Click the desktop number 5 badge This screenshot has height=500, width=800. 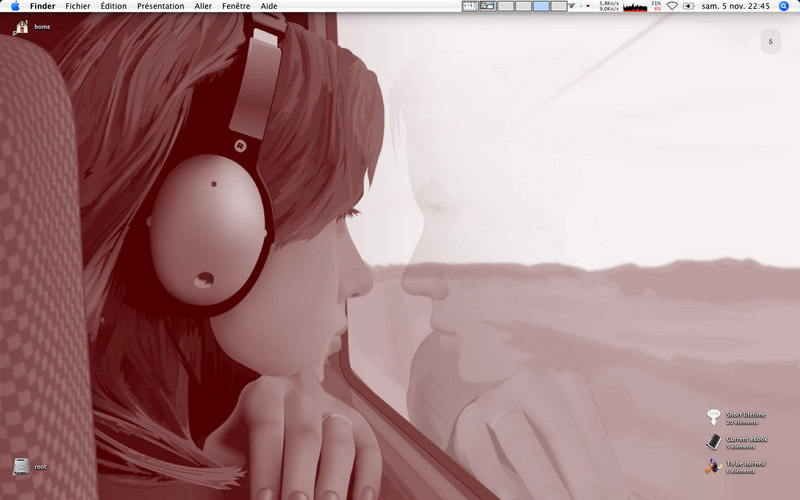[770, 41]
